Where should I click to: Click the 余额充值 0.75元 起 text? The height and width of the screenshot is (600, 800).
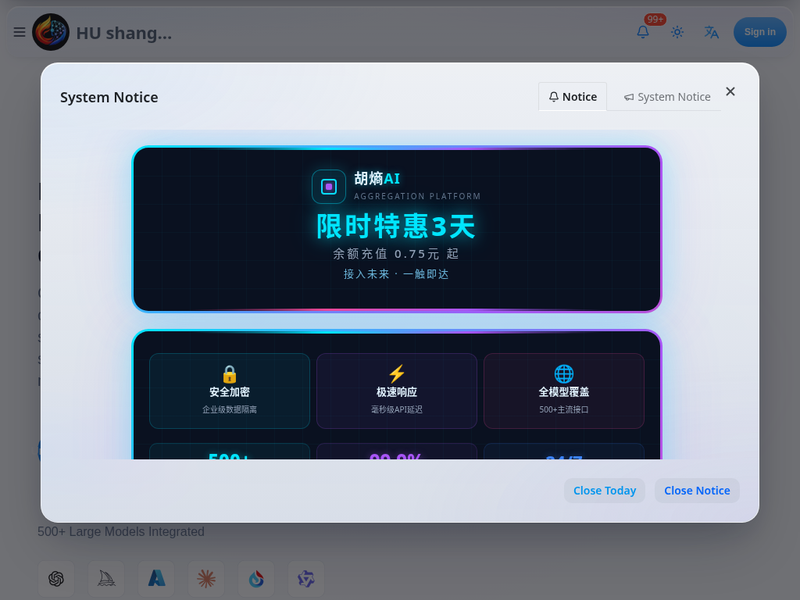point(396,254)
